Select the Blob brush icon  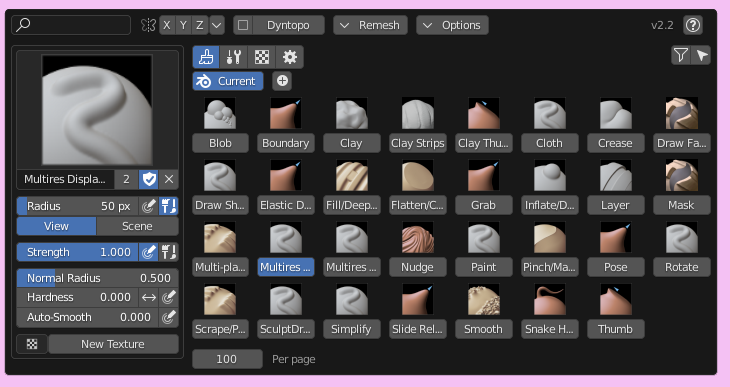coord(220,113)
